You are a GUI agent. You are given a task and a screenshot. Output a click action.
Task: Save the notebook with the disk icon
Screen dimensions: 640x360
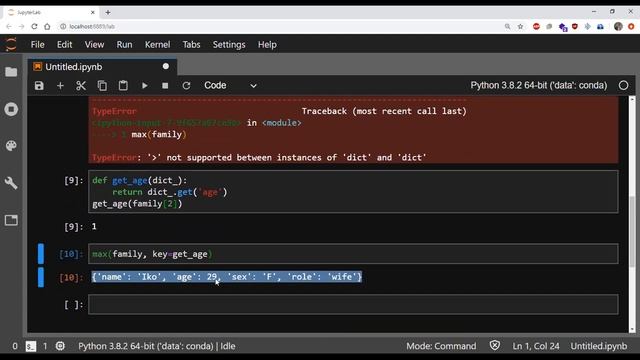click(x=39, y=86)
